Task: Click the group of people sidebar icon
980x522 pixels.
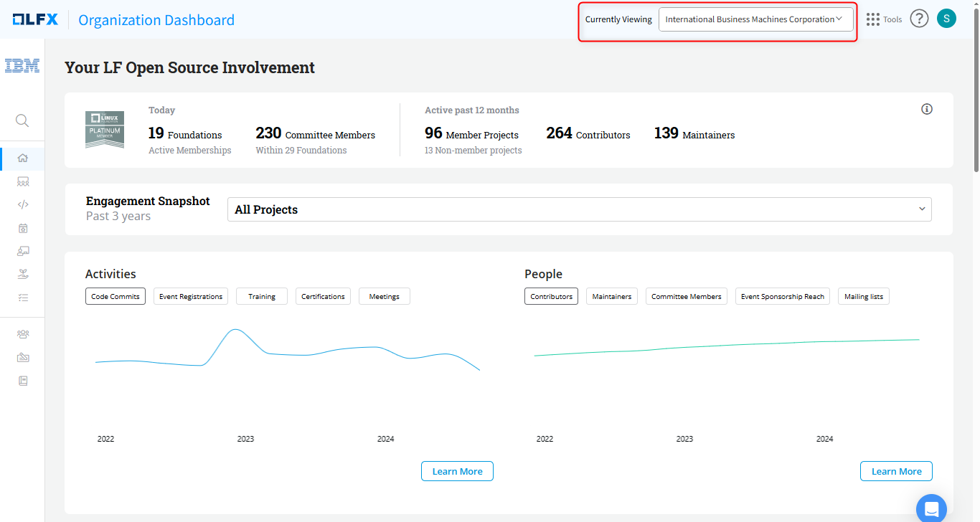Action: 22,334
